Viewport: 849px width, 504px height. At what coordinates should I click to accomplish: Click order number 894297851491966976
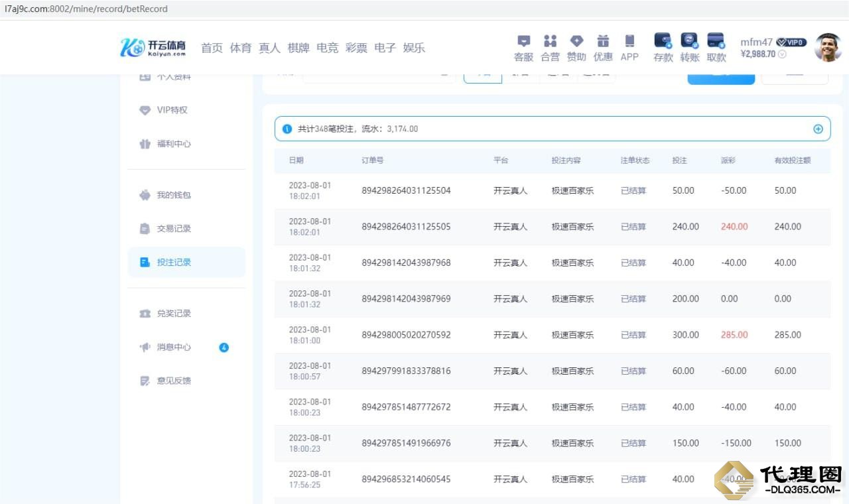coord(406,443)
